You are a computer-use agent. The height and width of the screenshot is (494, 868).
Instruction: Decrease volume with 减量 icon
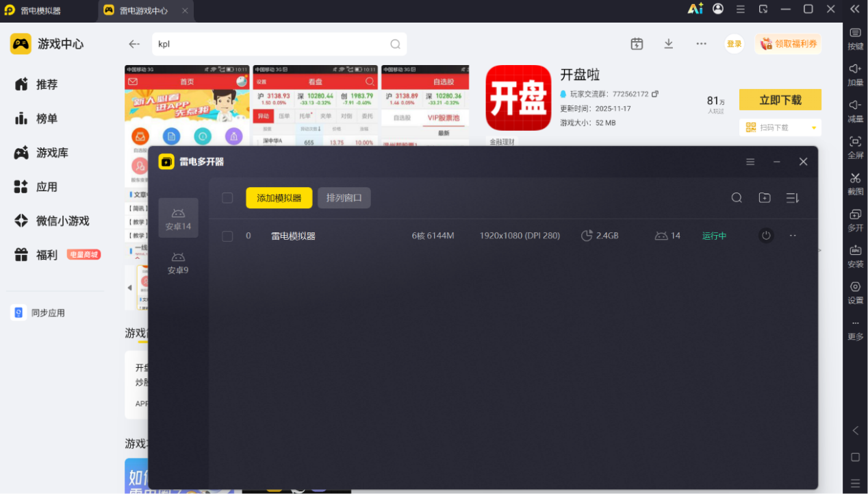[856, 111]
